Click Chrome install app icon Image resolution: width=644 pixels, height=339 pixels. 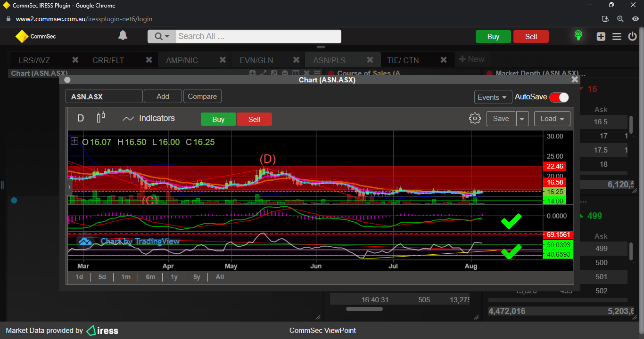(x=606, y=19)
